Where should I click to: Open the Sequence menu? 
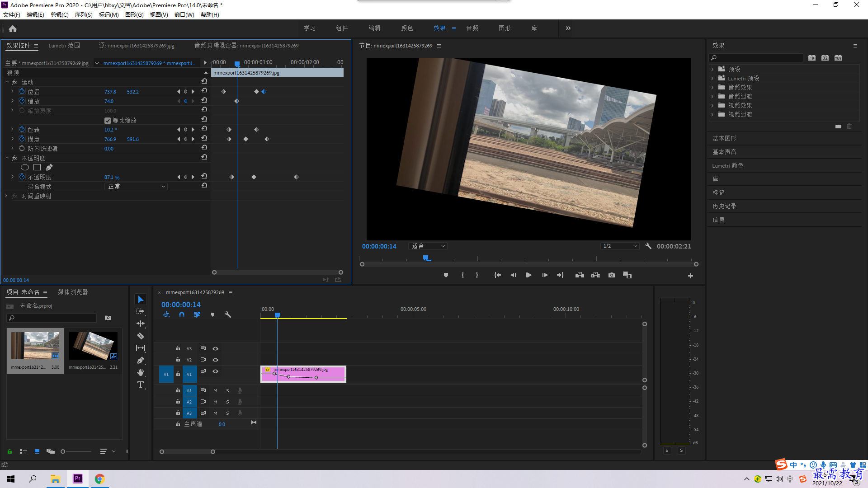pos(84,14)
